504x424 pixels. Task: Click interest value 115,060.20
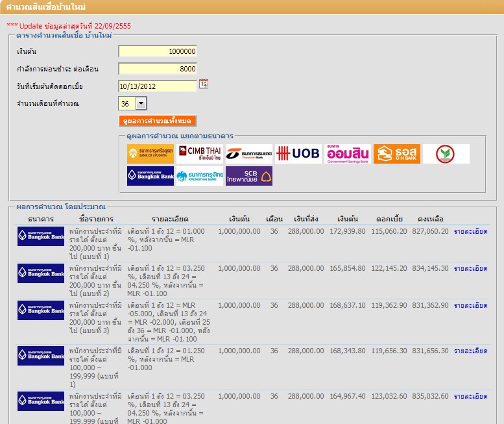(389, 231)
